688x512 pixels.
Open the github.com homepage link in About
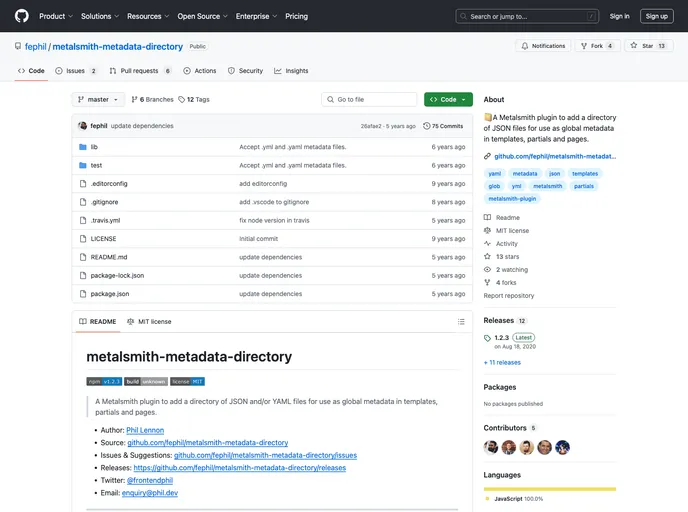555,157
